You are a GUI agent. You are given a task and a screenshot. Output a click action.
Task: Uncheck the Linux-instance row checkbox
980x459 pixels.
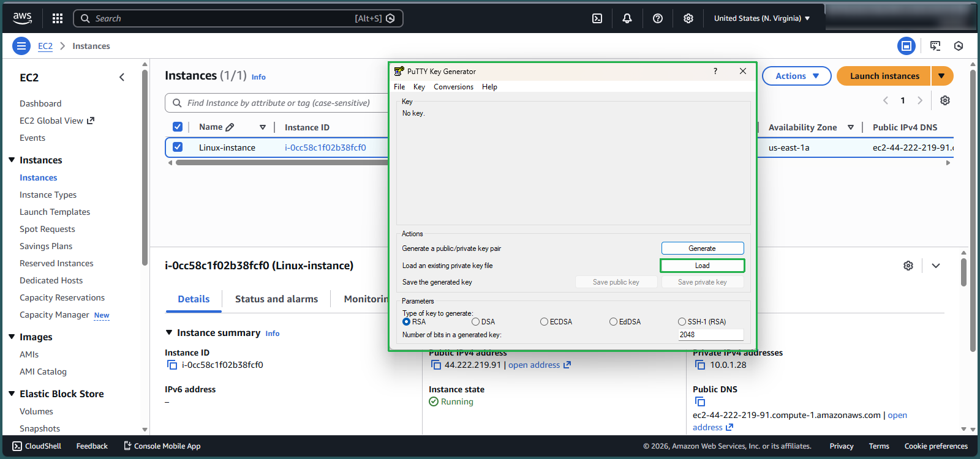(178, 147)
